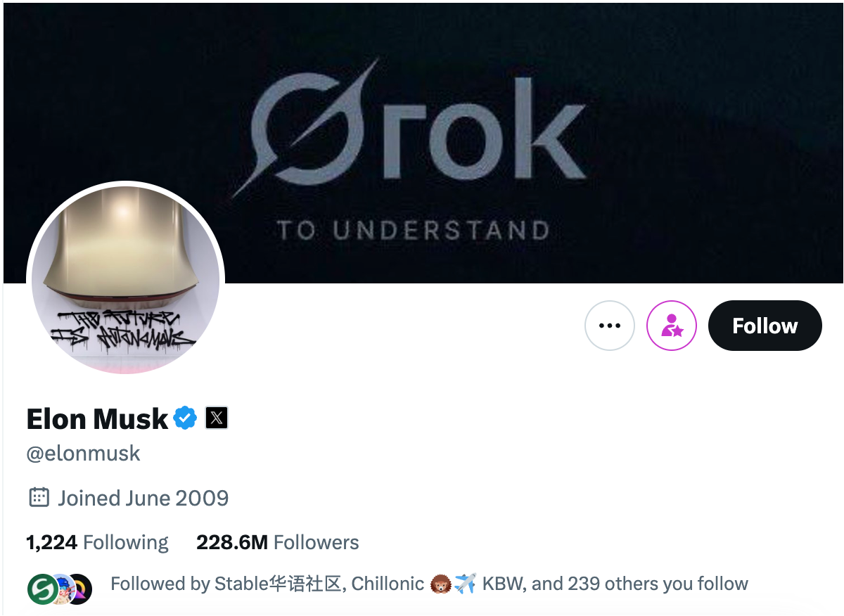Click the @elonmusk handle text
This screenshot has height=616, width=844.
point(83,454)
